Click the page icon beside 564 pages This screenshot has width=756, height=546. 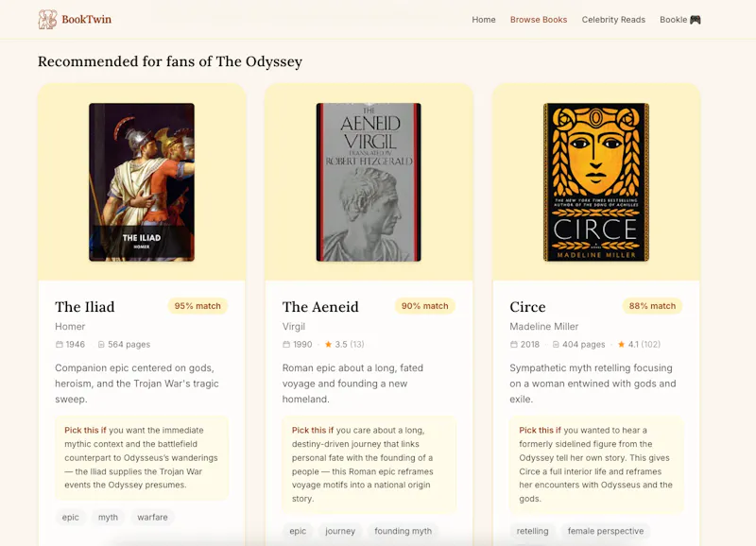[x=101, y=345]
